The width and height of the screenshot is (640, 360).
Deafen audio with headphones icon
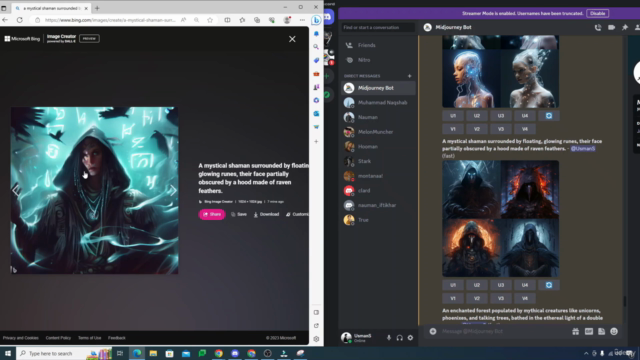[x=400, y=338]
